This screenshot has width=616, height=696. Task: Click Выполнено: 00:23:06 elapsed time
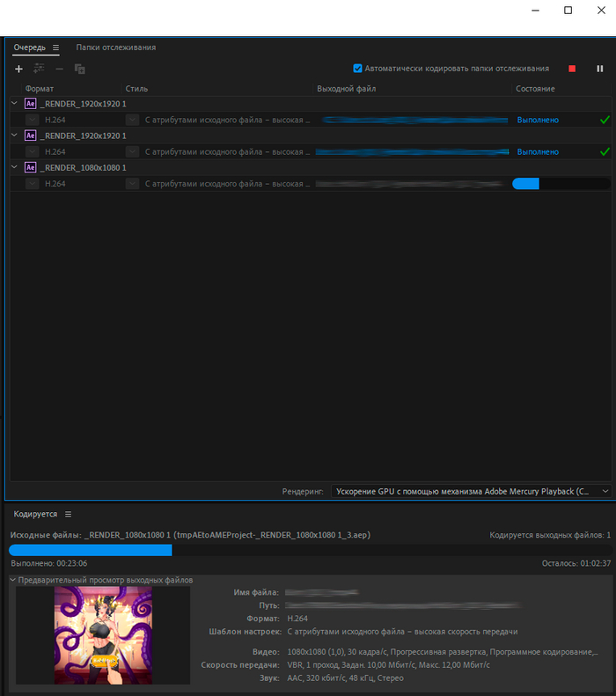(x=49, y=563)
